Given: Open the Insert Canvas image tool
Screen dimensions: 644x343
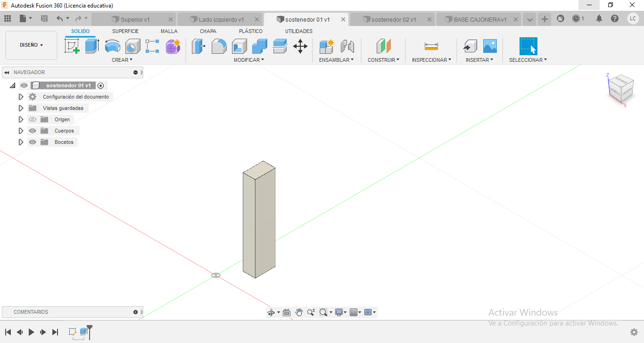Looking at the screenshot, I should coord(490,46).
